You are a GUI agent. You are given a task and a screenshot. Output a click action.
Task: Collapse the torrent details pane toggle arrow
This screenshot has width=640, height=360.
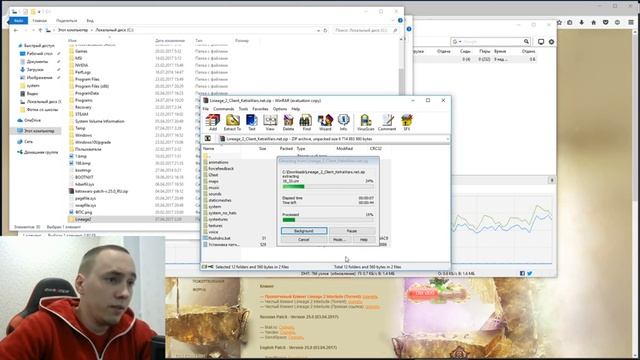tap(551, 180)
